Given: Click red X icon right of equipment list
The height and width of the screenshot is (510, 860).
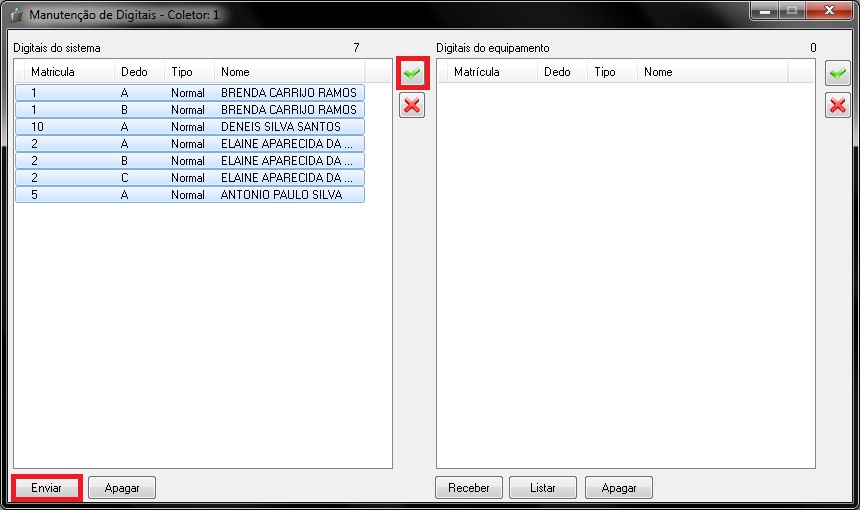Looking at the screenshot, I should click(837, 106).
